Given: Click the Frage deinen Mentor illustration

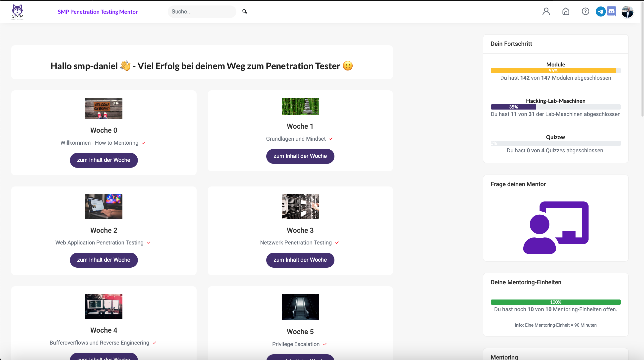Looking at the screenshot, I should pyautogui.click(x=555, y=227).
